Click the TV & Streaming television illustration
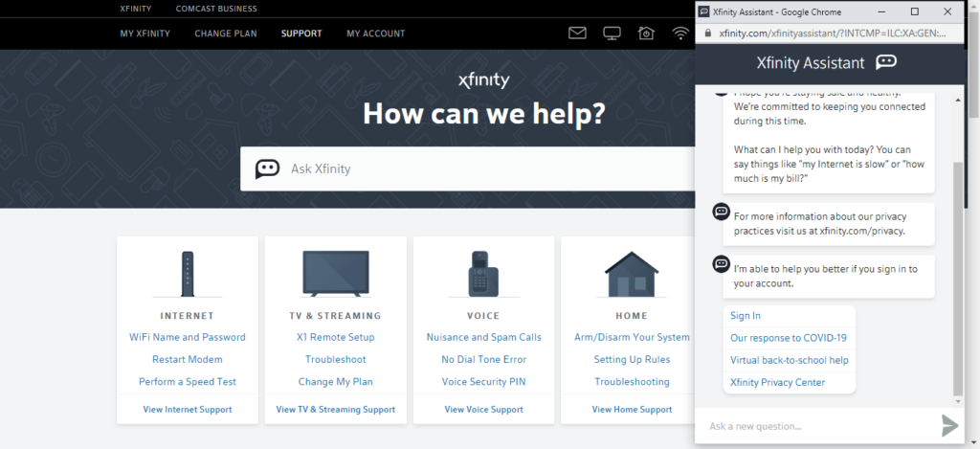Screen dimensions: 980x449 point(336,274)
